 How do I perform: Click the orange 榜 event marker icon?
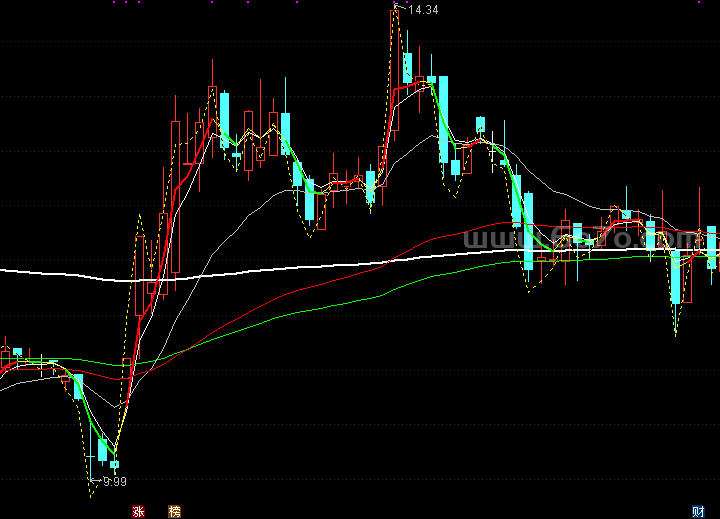pos(174,511)
